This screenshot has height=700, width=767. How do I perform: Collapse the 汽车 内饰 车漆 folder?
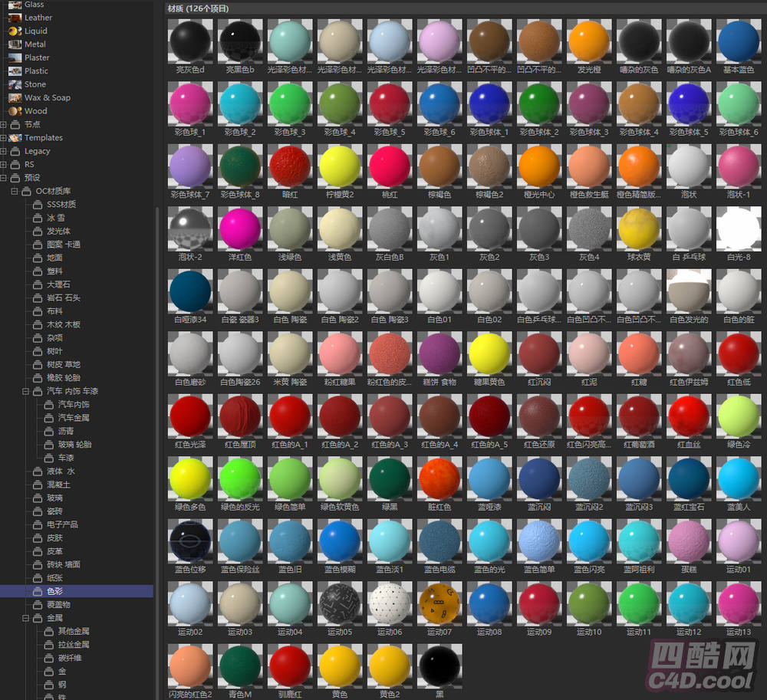(25, 391)
